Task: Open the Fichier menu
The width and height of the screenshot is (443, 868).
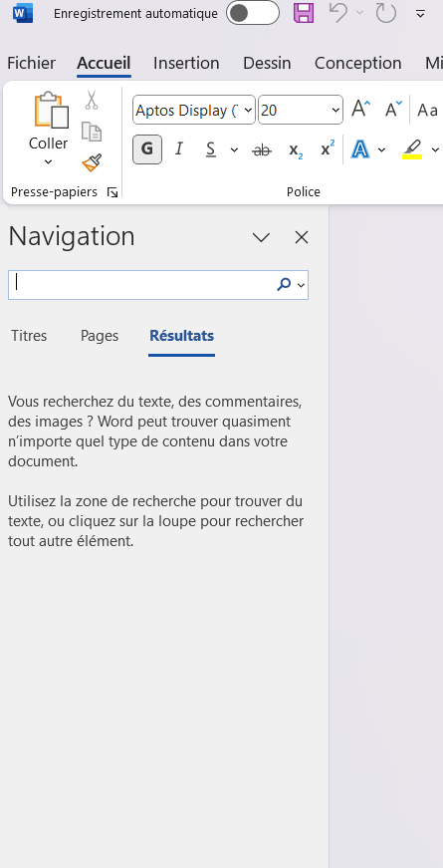Action: tap(32, 63)
